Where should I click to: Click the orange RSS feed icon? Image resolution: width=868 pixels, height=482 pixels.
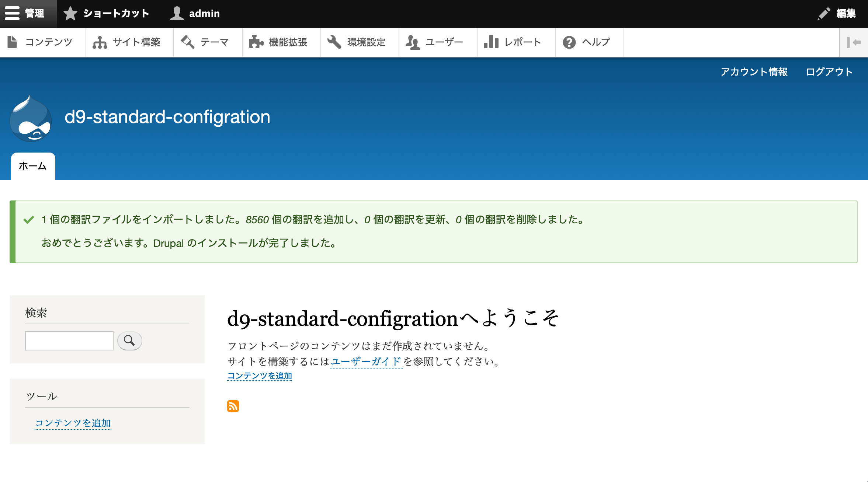pos(233,406)
